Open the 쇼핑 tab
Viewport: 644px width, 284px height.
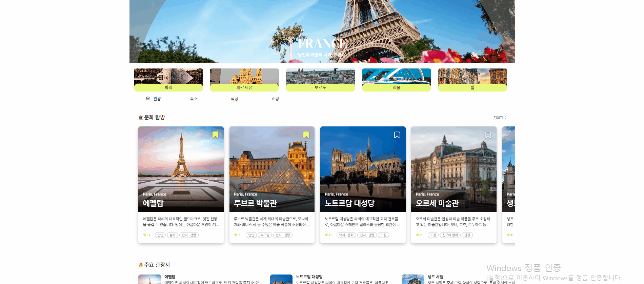(275, 99)
